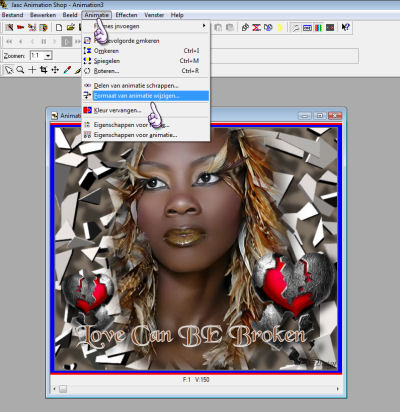Image resolution: width=400 pixels, height=412 pixels.
Task: Open the Effecten menu
Action: click(126, 15)
